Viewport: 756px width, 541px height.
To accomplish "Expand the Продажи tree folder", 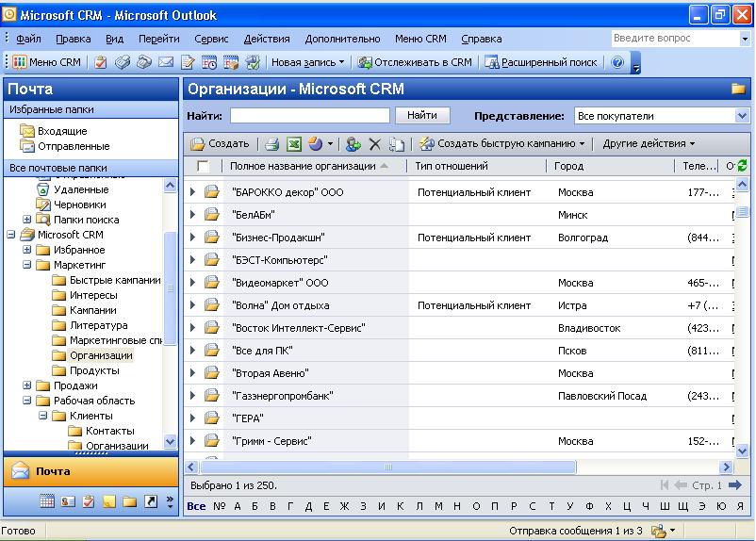I will pyautogui.click(x=27, y=385).
